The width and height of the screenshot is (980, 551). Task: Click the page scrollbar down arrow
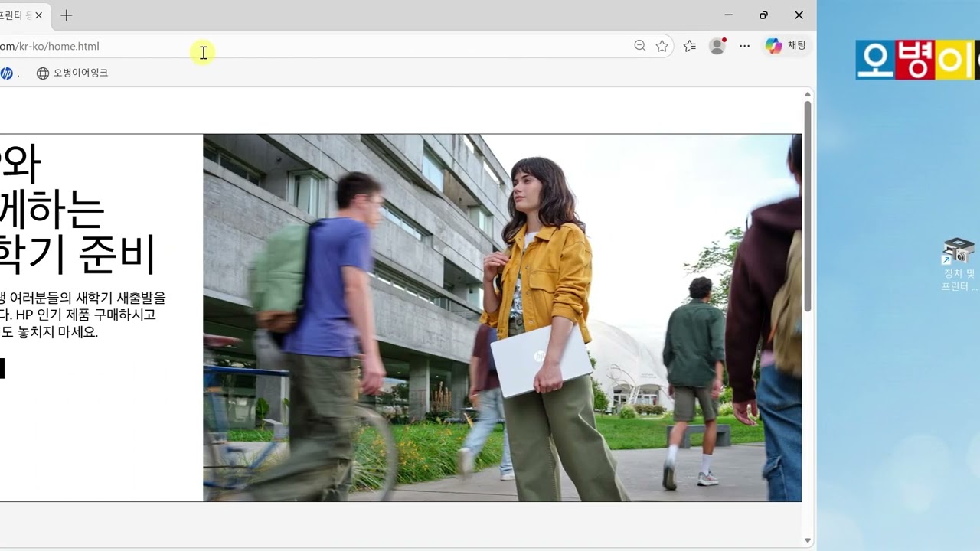[807, 541]
